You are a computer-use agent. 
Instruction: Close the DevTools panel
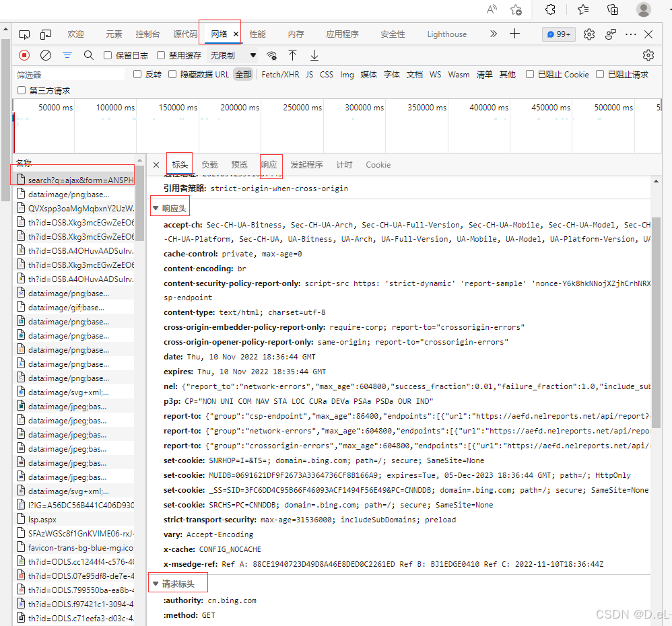click(648, 34)
